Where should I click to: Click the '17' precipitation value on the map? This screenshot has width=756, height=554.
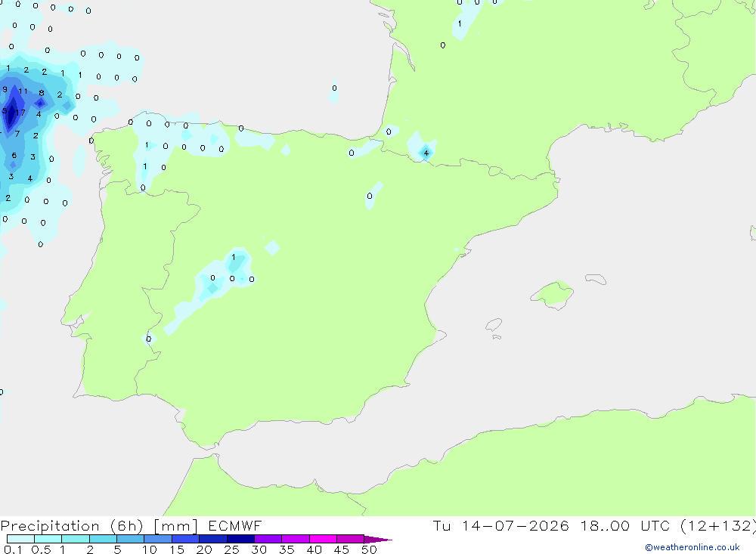(20, 113)
